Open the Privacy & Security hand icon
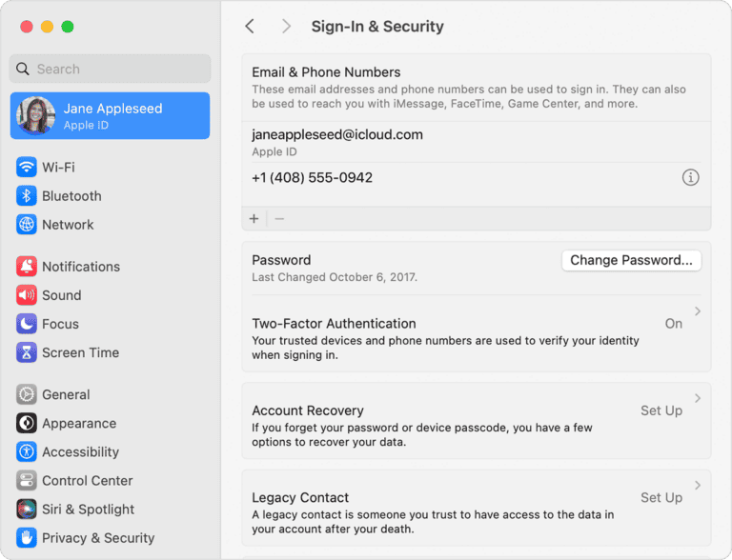Screen dimensions: 732x560 (x=27, y=538)
